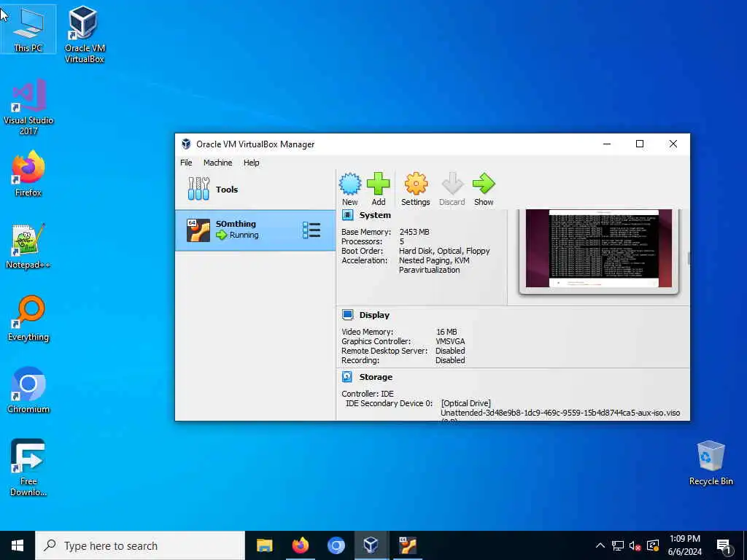Open Firefox from the taskbar
Viewport: 747px width, 560px height.
[300, 545]
